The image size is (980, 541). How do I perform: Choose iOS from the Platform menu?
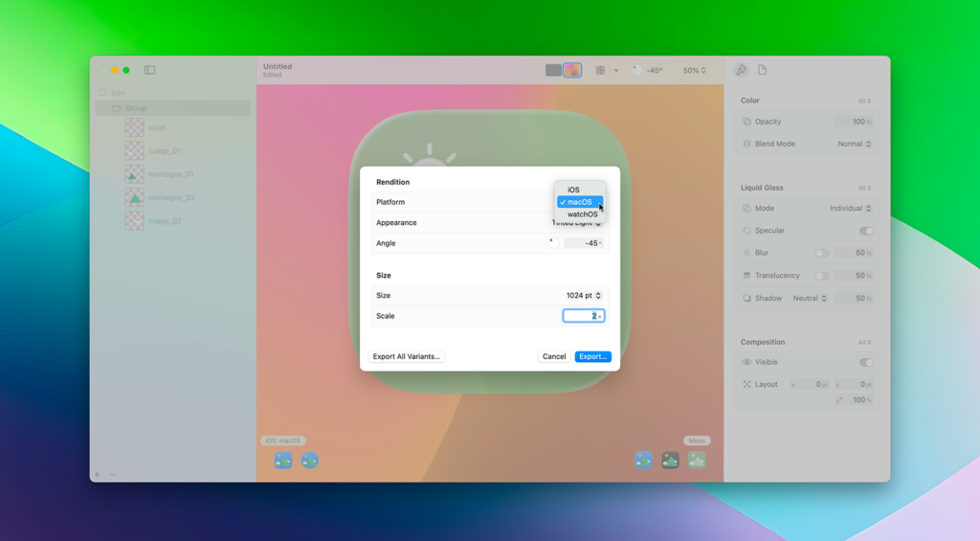tap(573, 190)
